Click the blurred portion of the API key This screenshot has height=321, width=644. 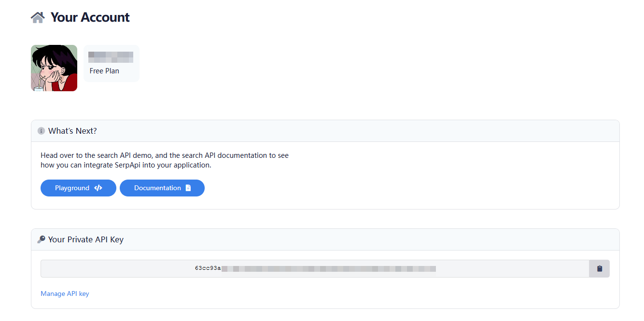coord(328,268)
